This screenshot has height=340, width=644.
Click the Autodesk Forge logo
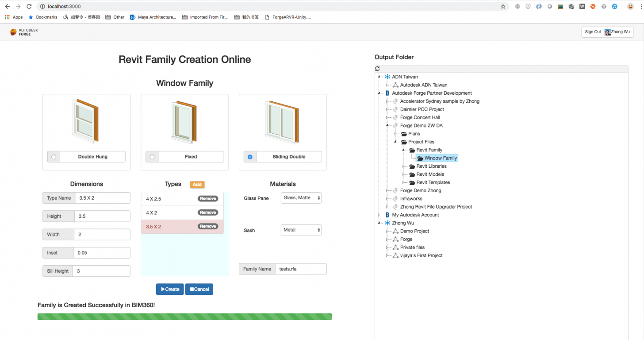point(23,32)
